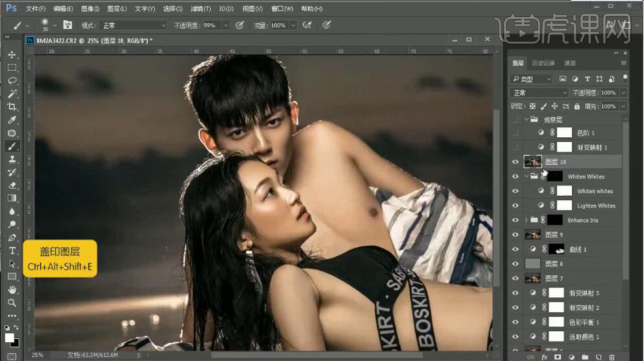Screen dimensions: 644x361
Task: Switch to the 历史记录 tab
Action: [x=543, y=63]
